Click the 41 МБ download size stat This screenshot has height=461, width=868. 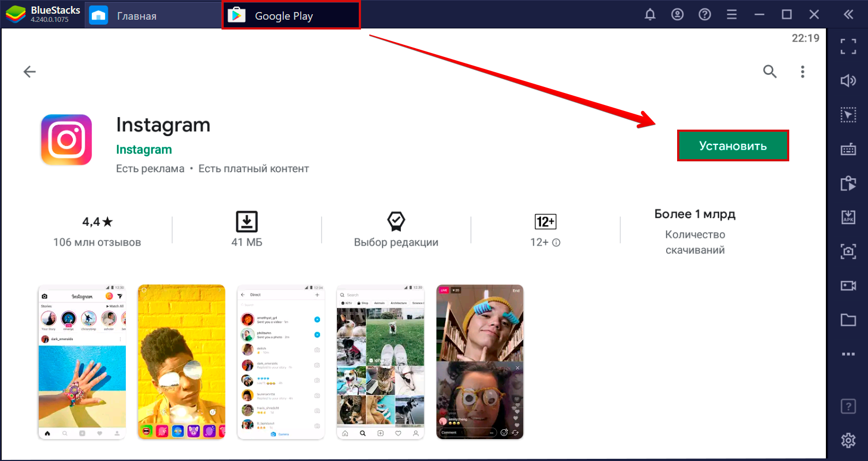pyautogui.click(x=247, y=230)
